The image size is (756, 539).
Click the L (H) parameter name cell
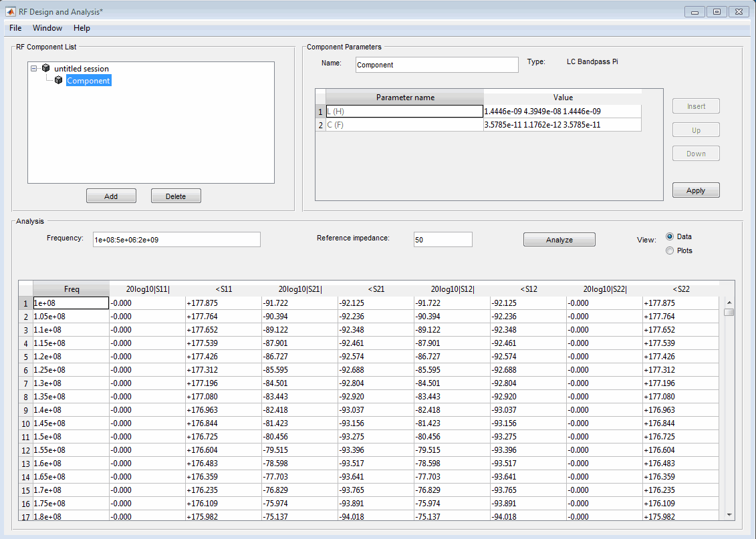pos(404,112)
